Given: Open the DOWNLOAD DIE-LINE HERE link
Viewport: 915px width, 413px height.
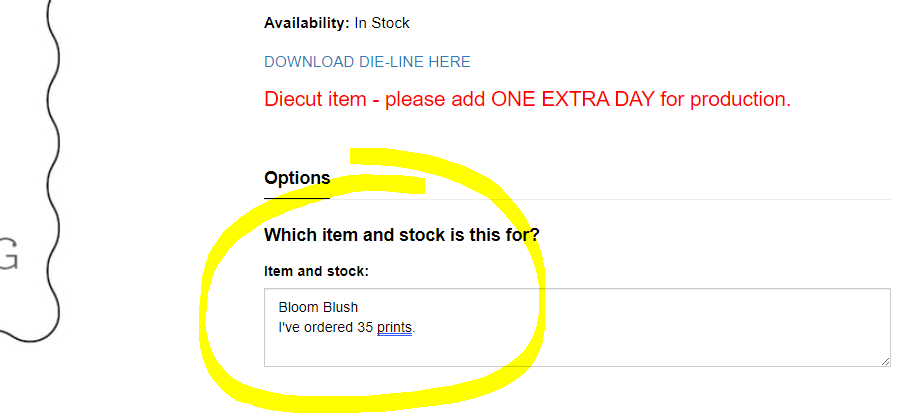Looking at the screenshot, I should pyautogui.click(x=367, y=62).
